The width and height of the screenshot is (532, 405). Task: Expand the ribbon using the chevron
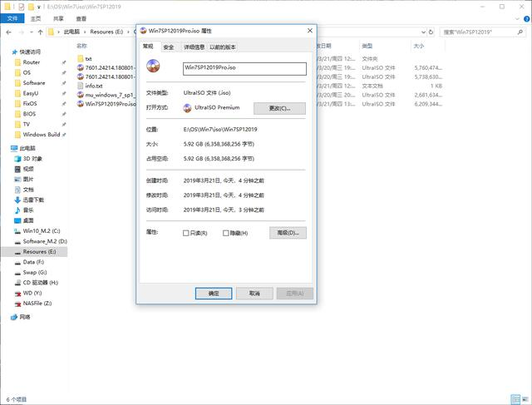(x=517, y=19)
